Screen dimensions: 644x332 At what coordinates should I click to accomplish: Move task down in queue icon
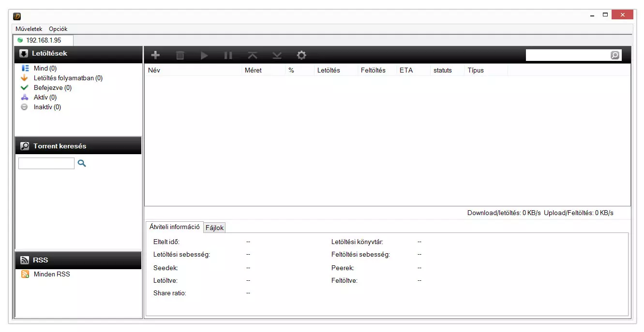(x=277, y=56)
